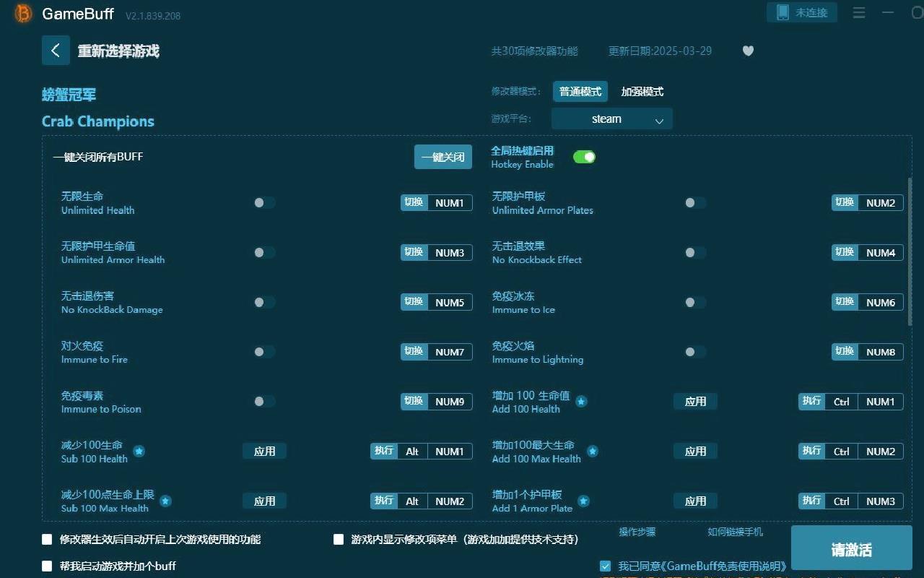
Task: Click the cheat list vertical scrollbar
Action: point(910,251)
